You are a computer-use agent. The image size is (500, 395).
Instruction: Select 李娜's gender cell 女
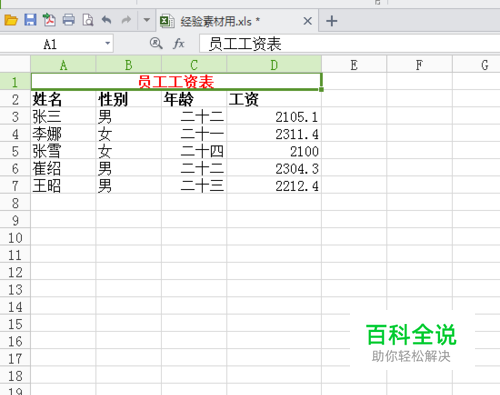(x=129, y=134)
